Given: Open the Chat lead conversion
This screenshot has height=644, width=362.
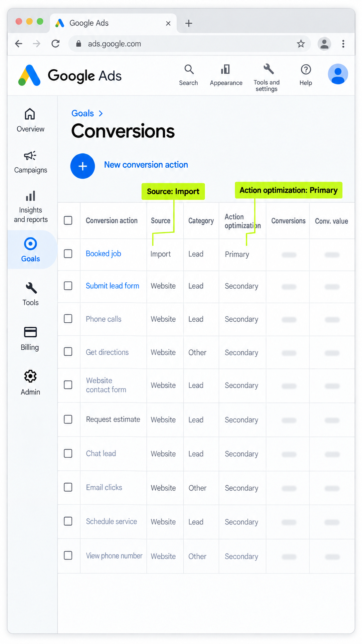Looking at the screenshot, I should coord(101,453).
